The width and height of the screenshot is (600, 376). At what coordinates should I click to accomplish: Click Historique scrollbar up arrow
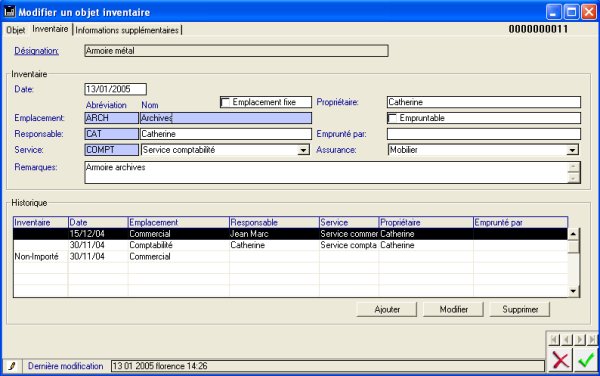pos(573,234)
